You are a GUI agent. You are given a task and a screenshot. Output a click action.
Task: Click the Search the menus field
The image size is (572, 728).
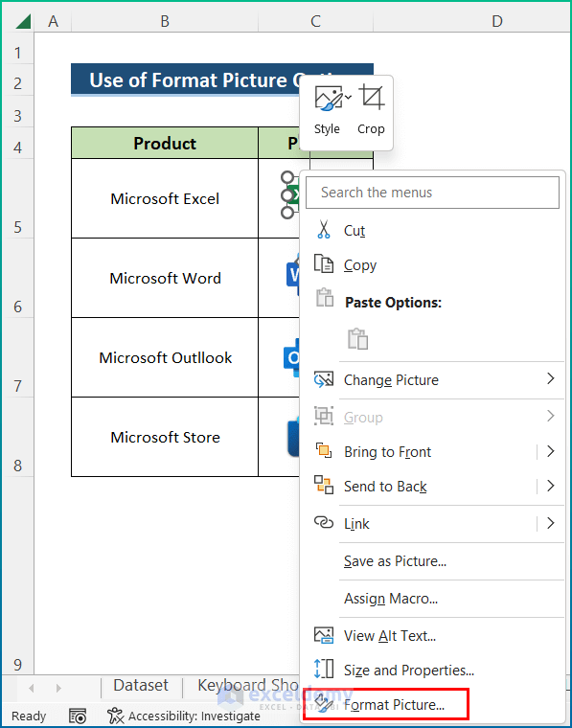click(x=432, y=193)
